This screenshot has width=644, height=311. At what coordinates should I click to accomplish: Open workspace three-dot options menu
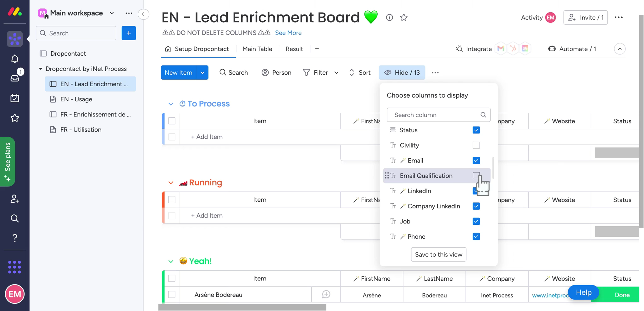(129, 13)
